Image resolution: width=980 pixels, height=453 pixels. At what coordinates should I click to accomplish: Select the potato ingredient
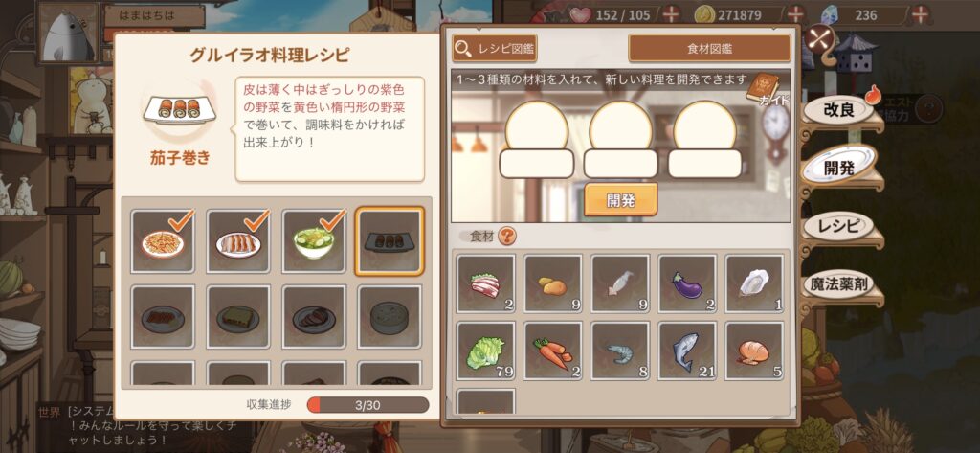tap(552, 283)
